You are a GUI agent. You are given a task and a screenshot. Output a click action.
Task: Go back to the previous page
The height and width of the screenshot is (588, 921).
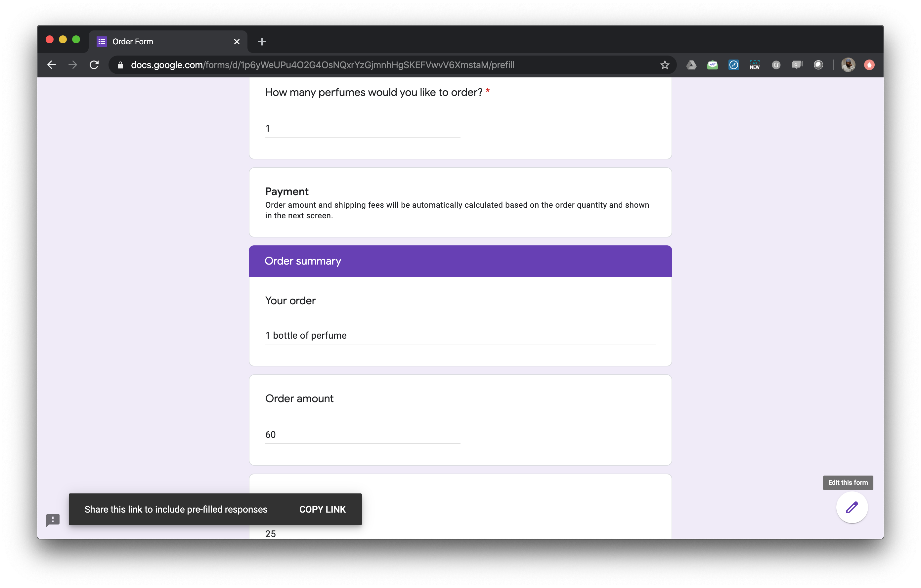click(51, 64)
